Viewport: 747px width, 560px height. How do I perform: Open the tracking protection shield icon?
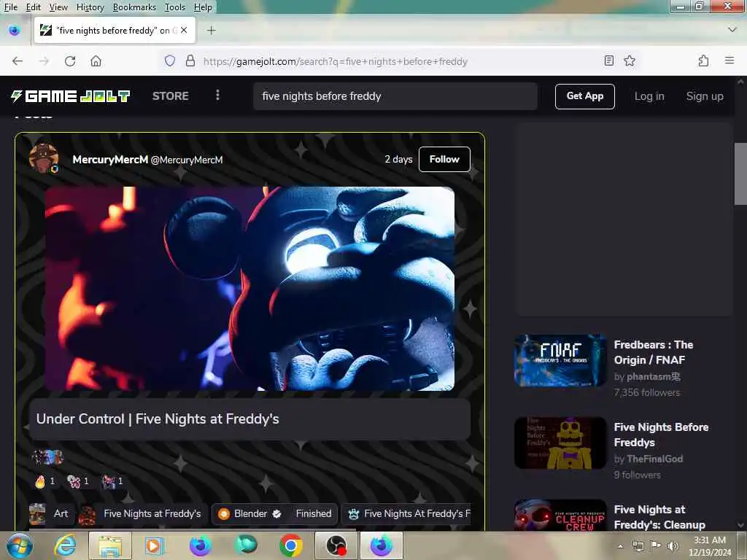[170, 61]
